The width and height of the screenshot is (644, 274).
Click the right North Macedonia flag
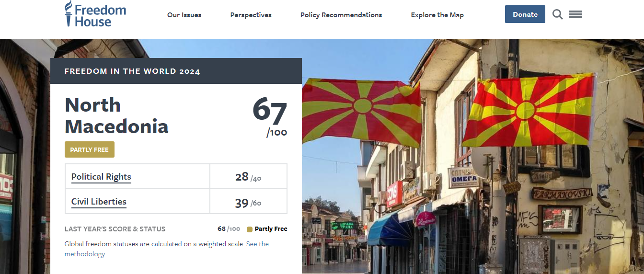pyautogui.click(x=529, y=111)
